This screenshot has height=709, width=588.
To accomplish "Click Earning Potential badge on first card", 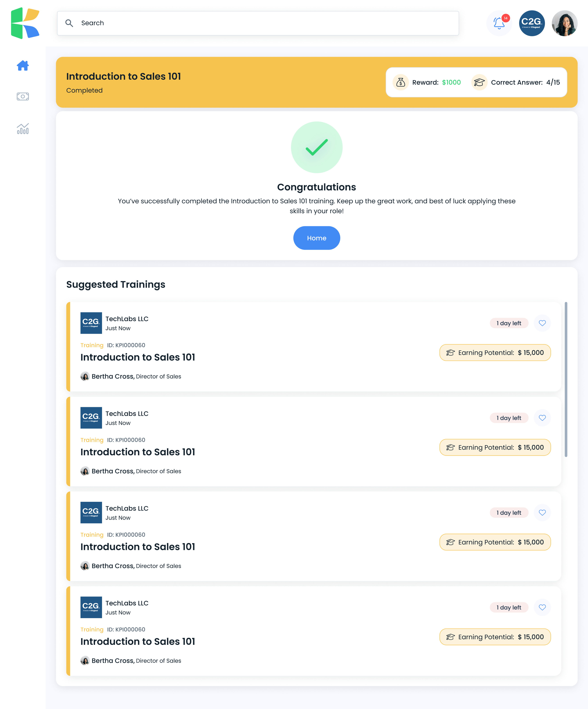I will click(x=495, y=352).
